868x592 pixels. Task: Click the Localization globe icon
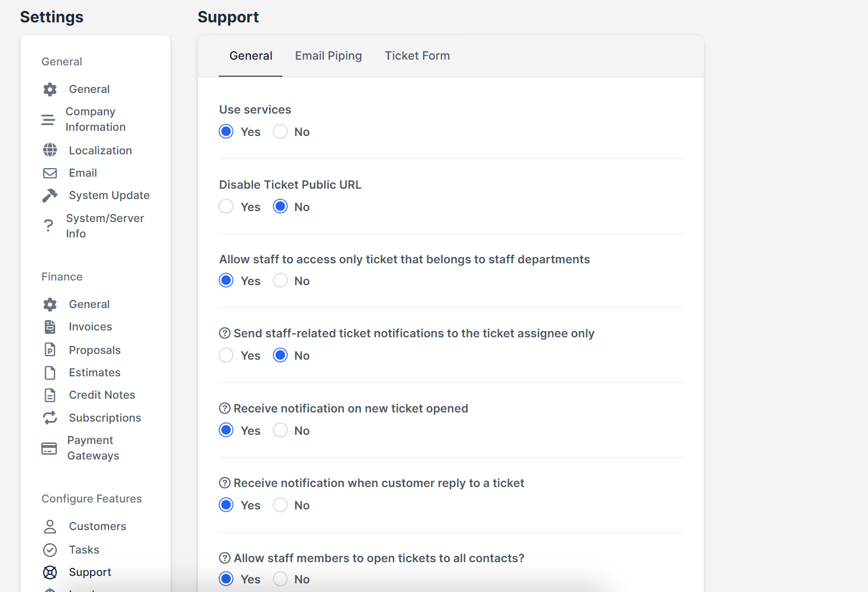click(x=50, y=150)
